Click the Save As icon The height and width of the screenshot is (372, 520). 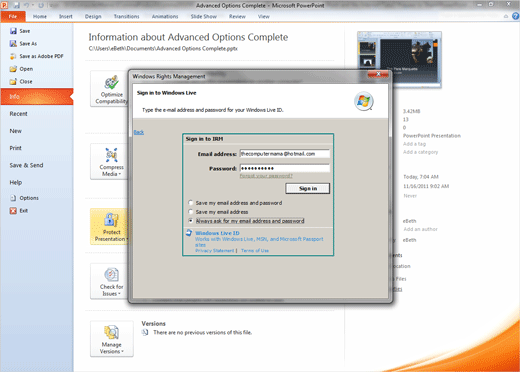(x=13, y=44)
